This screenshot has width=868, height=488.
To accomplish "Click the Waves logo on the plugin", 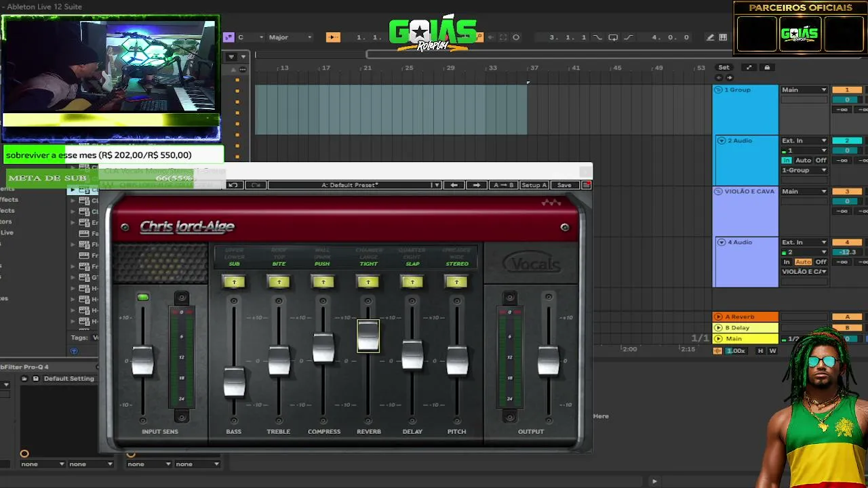I will (551, 203).
